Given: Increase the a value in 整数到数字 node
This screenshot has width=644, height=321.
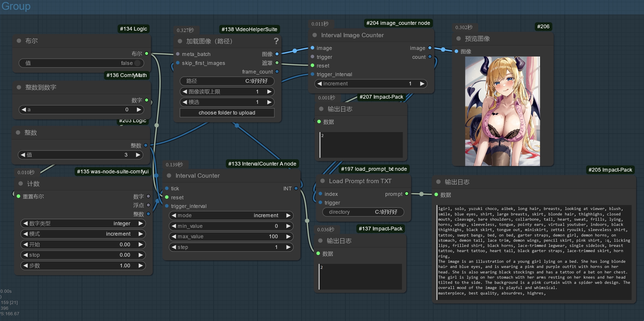Looking at the screenshot, I should pos(139,110).
